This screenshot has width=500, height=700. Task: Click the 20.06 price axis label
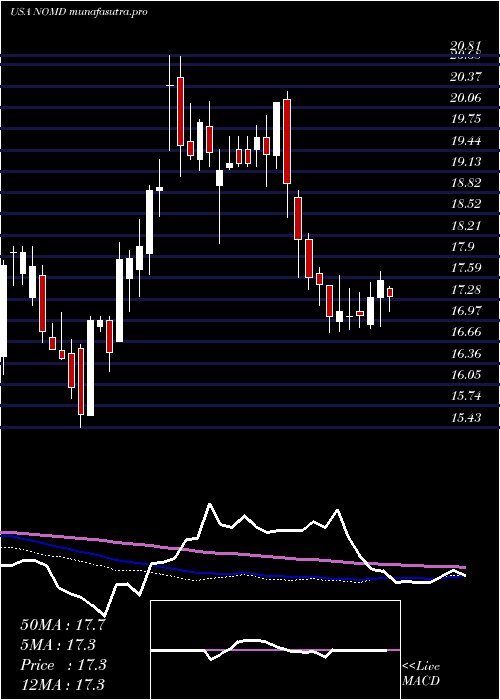coord(466,98)
